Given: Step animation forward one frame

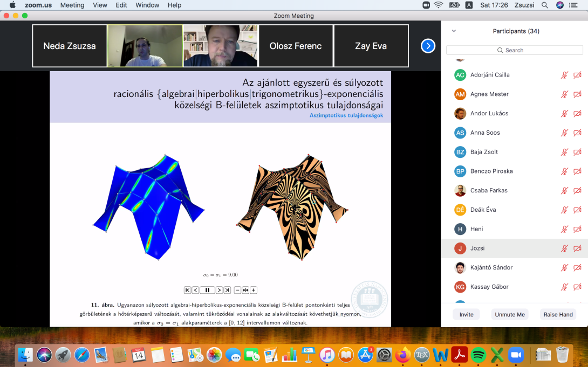Looking at the screenshot, I should [220, 290].
